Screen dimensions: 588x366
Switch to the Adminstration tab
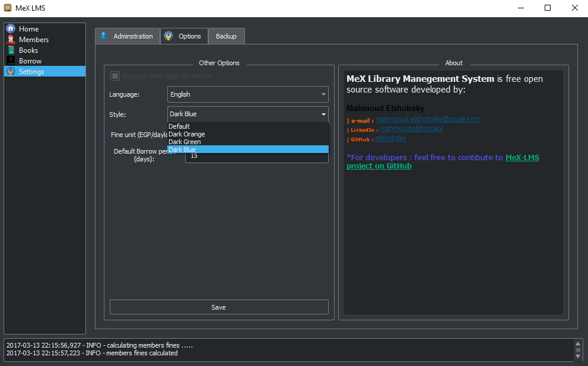128,36
